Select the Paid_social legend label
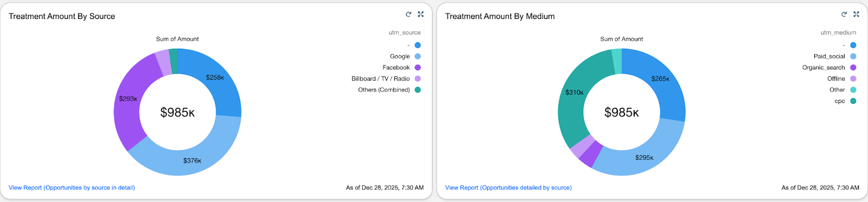The image size is (868, 202). click(829, 56)
